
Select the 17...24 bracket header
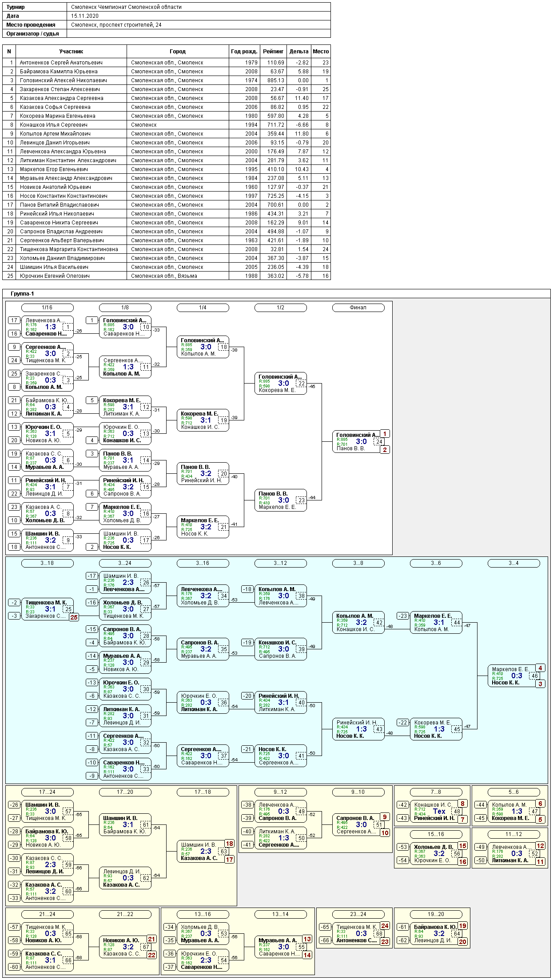pyautogui.click(x=47, y=792)
